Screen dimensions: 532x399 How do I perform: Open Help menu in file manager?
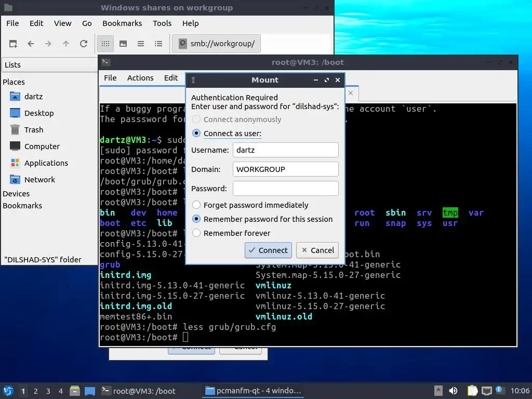190,23
